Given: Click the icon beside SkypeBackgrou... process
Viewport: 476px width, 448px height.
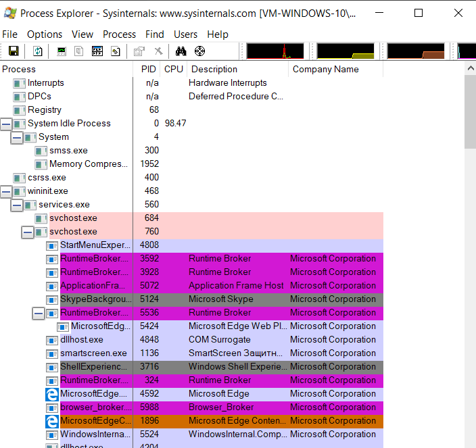Looking at the screenshot, I should [x=52, y=300].
